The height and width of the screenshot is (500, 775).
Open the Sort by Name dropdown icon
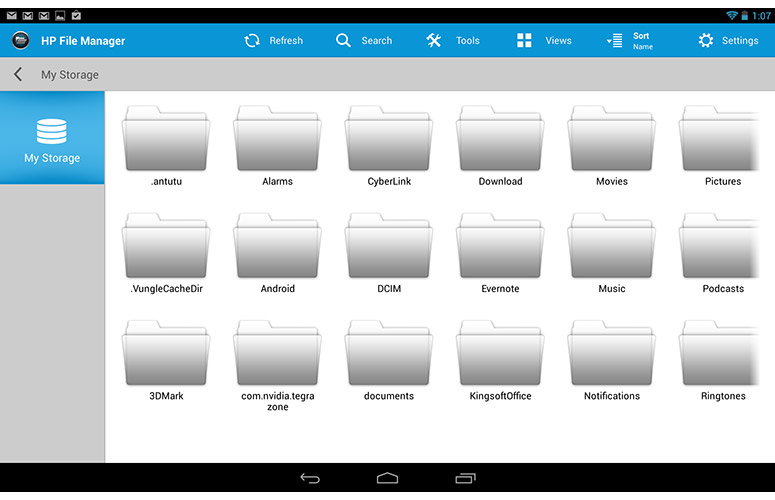click(x=614, y=41)
